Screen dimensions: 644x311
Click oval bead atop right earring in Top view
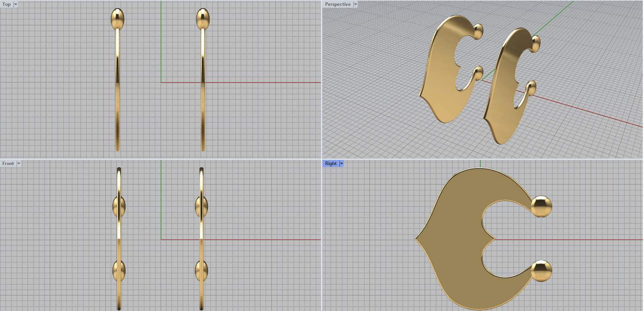202,19
